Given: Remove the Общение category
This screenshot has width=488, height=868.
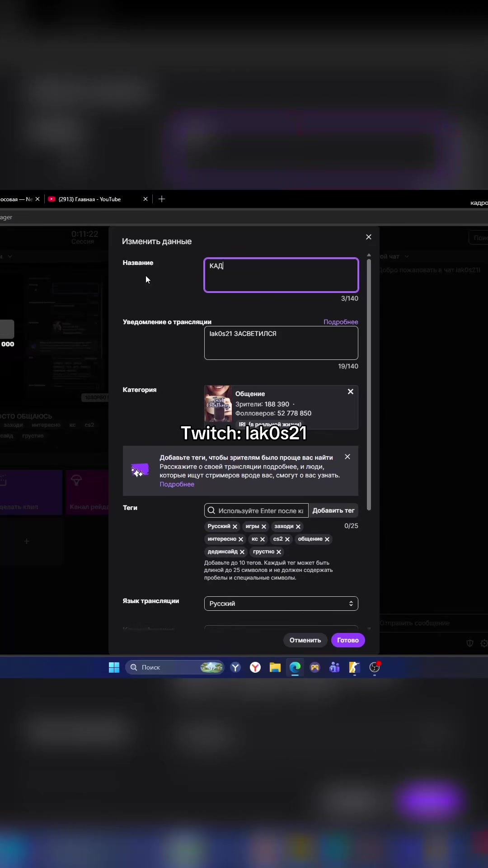Looking at the screenshot, I should [351, 392].
